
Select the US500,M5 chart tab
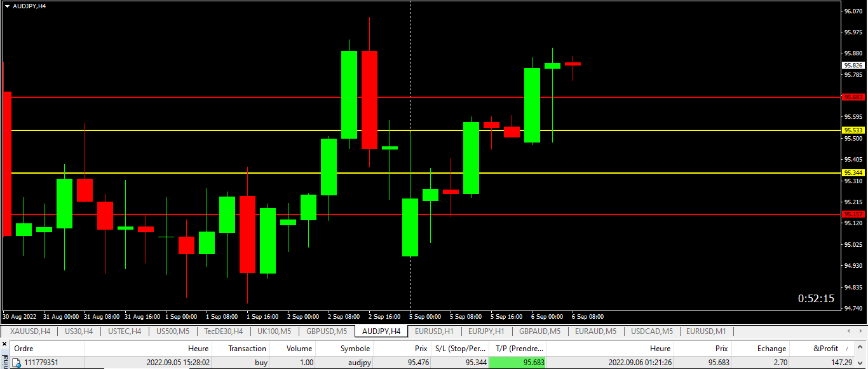tap(173, 331)
